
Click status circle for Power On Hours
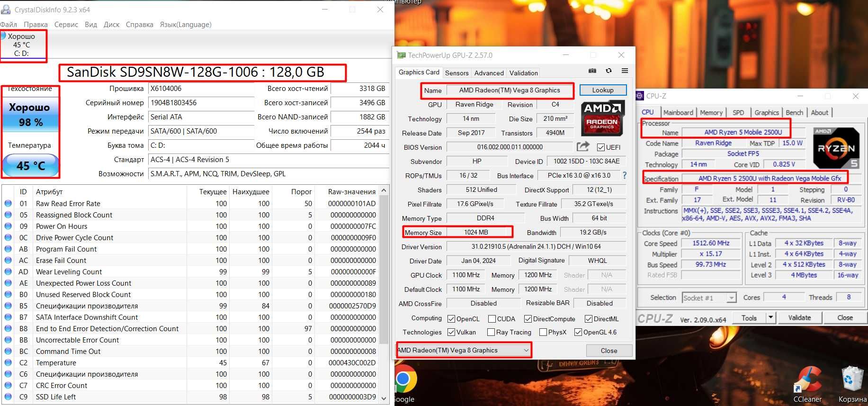(x=8, y=226)
